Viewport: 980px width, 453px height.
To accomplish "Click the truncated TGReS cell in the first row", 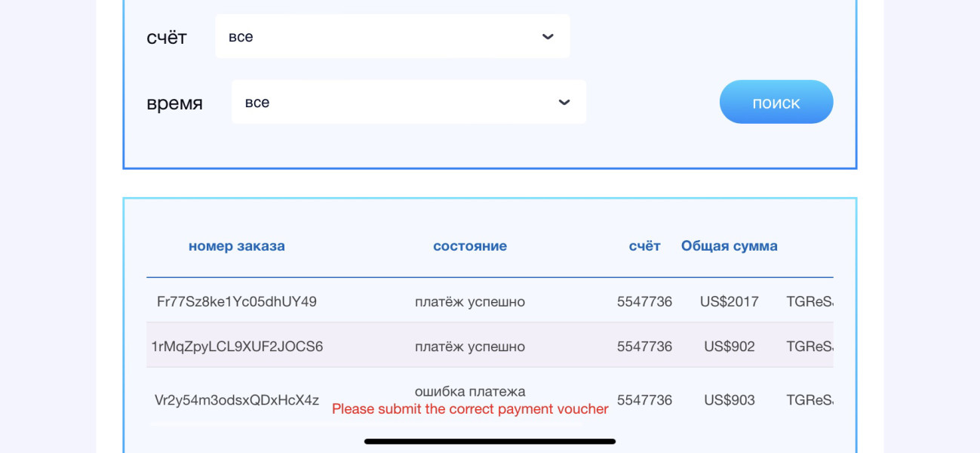I will tap(809, 302).
